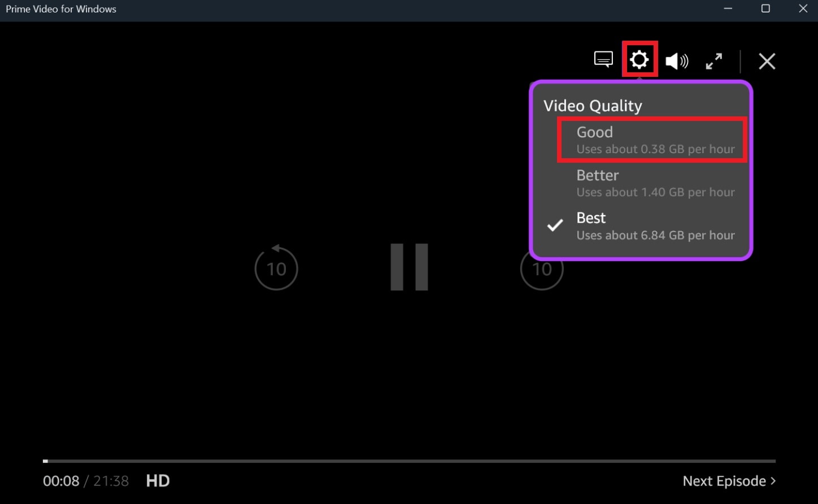Pause the video playback
Screen dimensions: 818x504
(x=409, y=267)
